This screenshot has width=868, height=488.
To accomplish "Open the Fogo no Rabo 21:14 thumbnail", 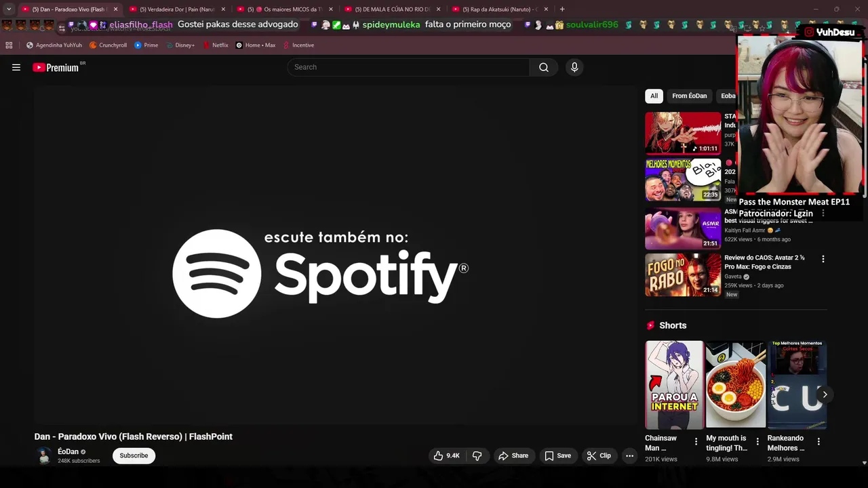I will tap(683, 275).
